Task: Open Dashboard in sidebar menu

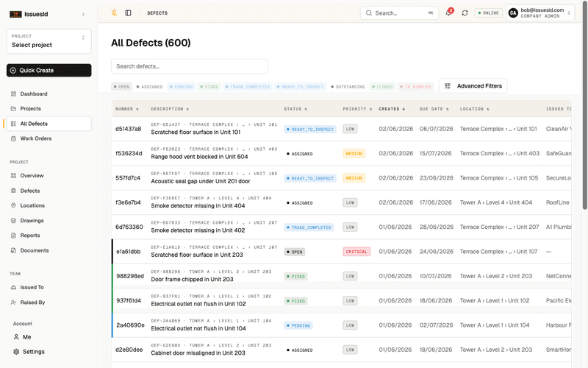Action: click(x=49, y=94)
